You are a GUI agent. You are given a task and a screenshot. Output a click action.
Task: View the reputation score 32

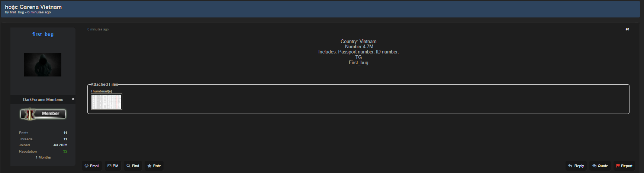[x=65, y=151]
